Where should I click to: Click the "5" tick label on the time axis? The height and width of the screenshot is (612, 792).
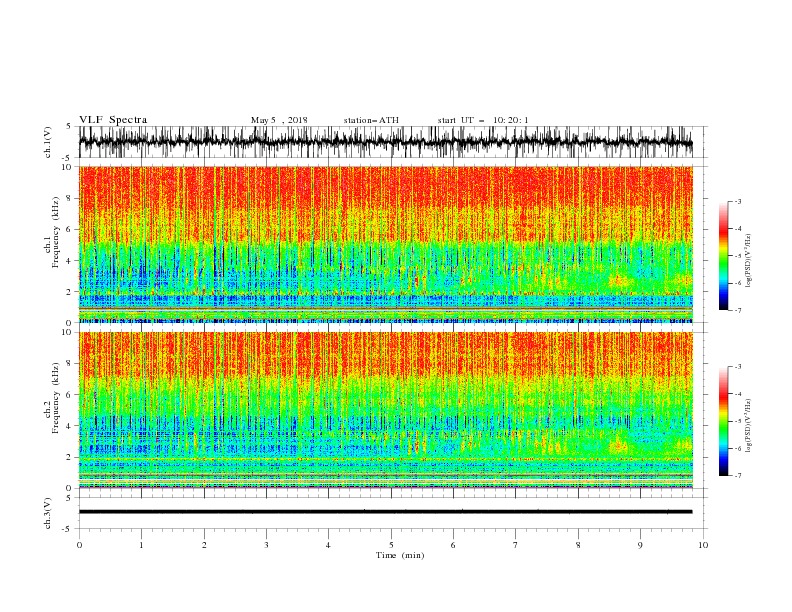point(391,545)
